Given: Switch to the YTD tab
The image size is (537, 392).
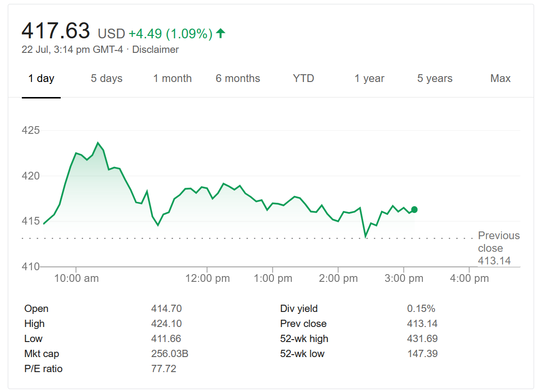Looking at the screenshot, I should coord(303,79).
